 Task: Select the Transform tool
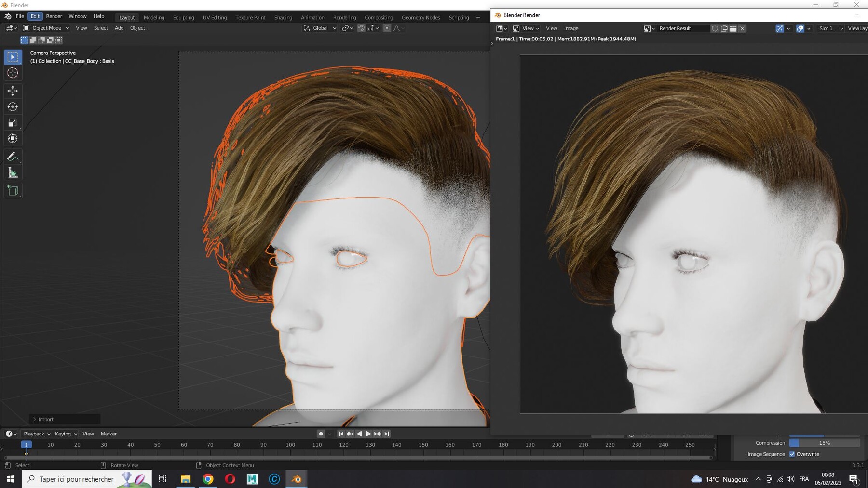13,139
